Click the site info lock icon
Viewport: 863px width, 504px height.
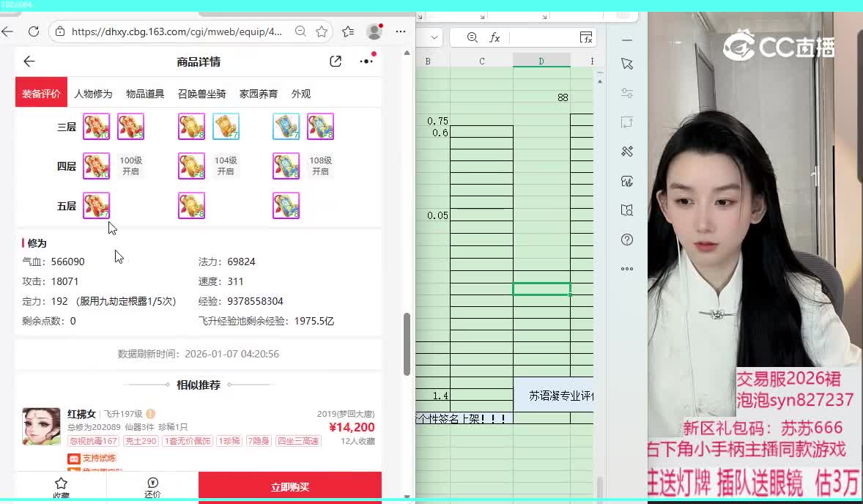[x=60, y=32]
